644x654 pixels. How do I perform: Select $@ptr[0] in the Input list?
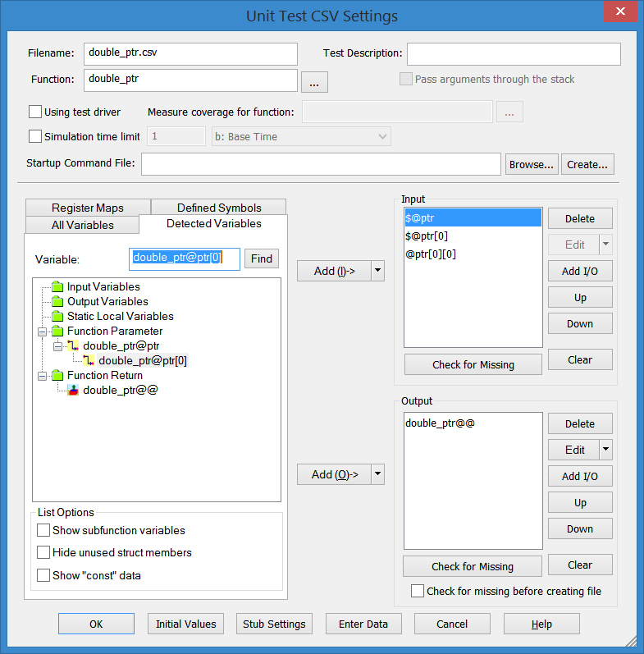[x=427, y=236]
